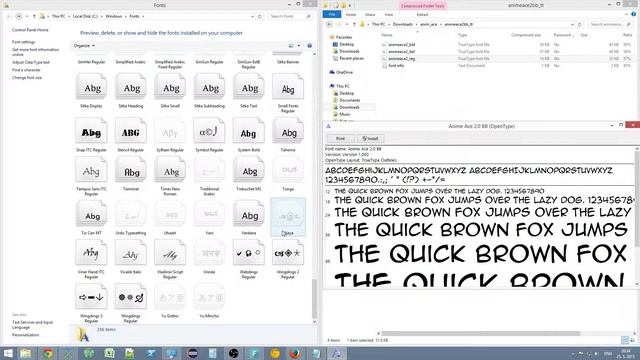Open the Font settings link
This screenshot has height=360, width=640.
[24, 42]
